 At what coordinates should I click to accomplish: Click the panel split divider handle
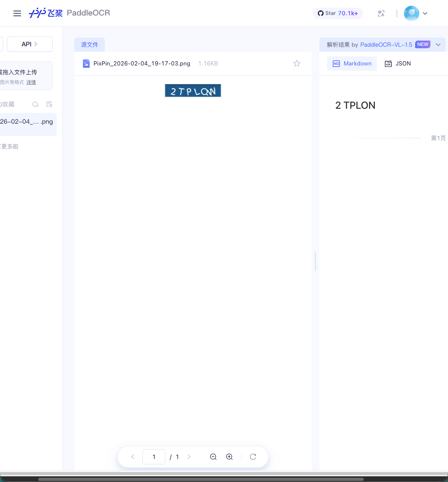pos(315,261)
